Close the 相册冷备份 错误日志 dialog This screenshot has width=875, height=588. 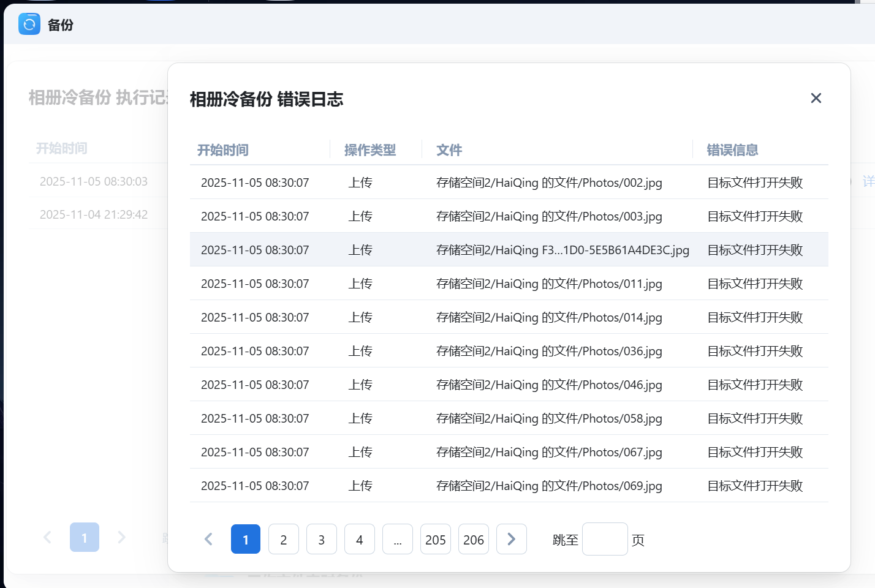[x=816, y=98]
